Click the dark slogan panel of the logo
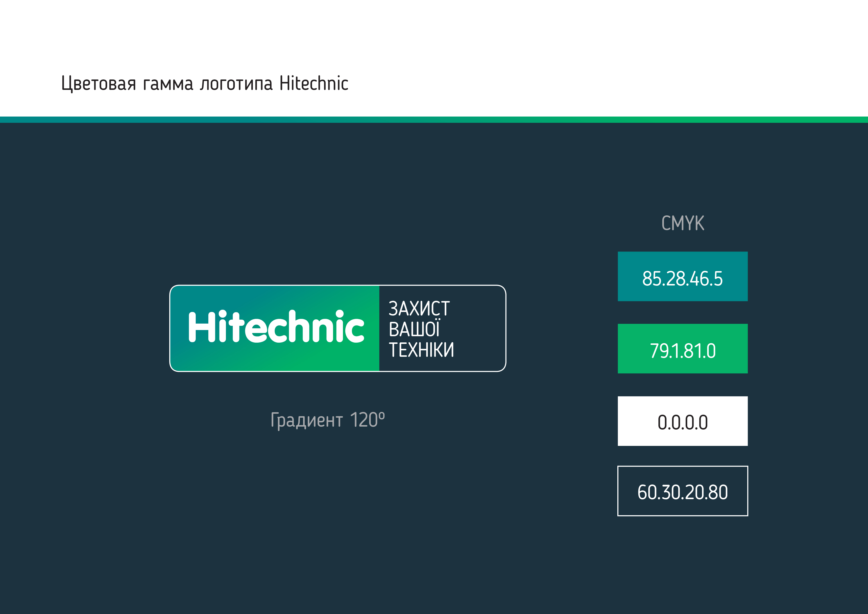Viewport: 868px width, 614px height. tap(442, 328)
